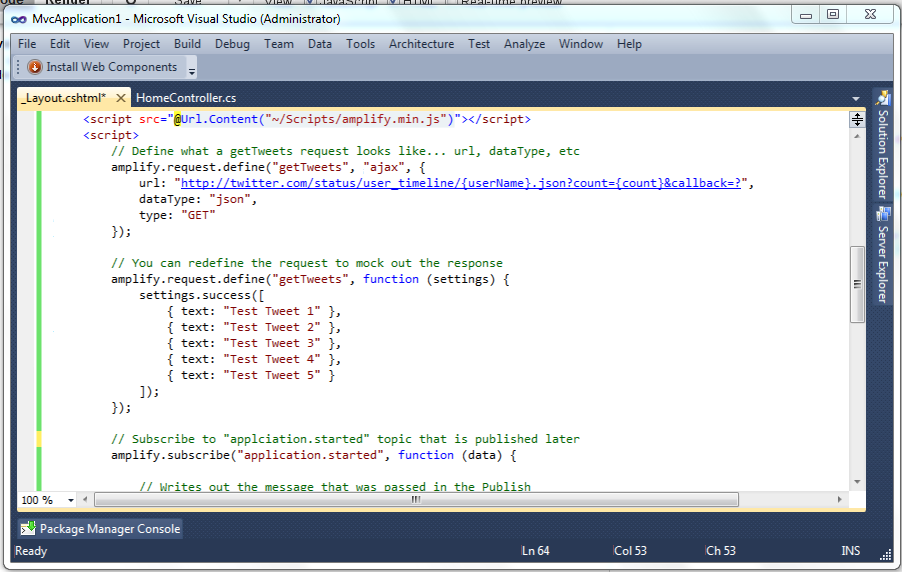Screen dimensions: 902x572
Task: Close the _Layout.cshtml tab
Action: pos(121,98)
